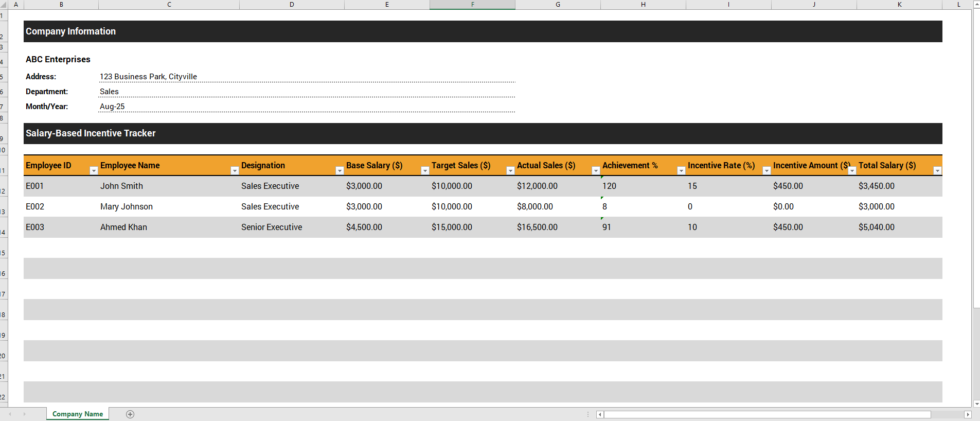Select the $16,500.00 actual sales cell
980x421 pixels.
click(x=558, y=227)
